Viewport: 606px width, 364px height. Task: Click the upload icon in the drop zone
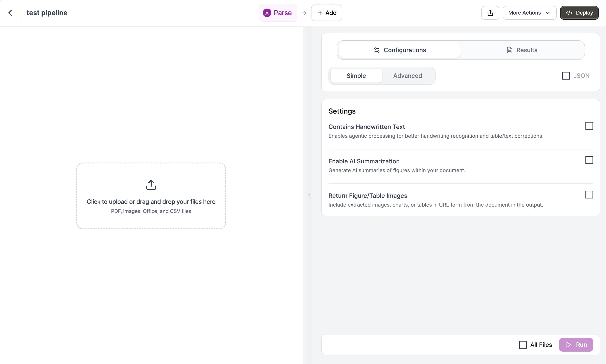pos(151,184)
